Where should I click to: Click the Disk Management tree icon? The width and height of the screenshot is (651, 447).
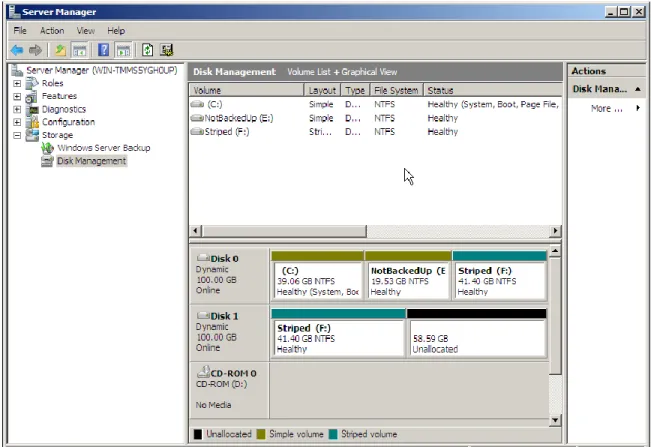[x=47, y=161]
